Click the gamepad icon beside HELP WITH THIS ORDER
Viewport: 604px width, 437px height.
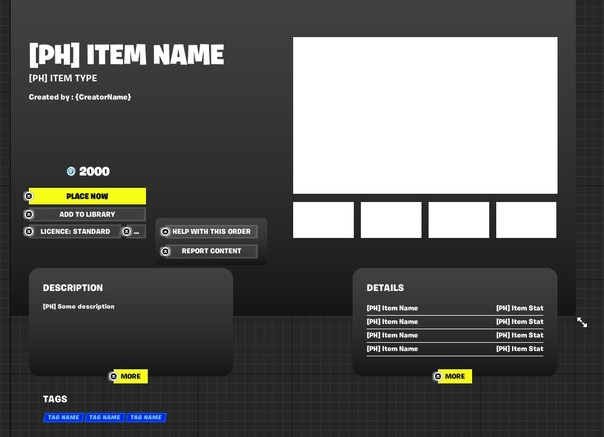(165, 232)
